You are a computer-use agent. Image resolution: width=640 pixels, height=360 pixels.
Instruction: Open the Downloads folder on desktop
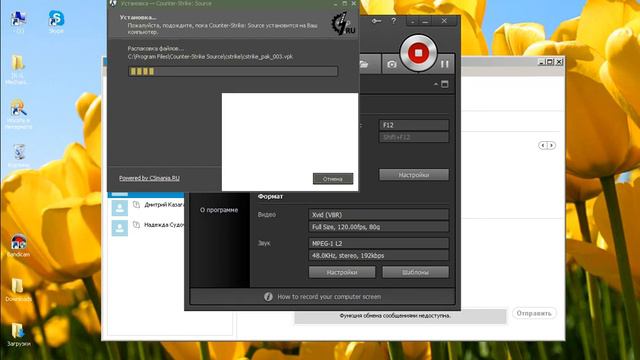18,290
